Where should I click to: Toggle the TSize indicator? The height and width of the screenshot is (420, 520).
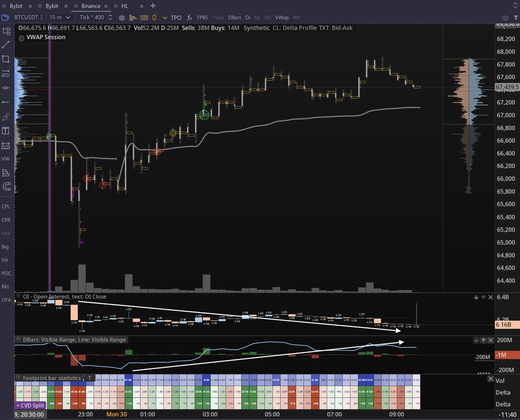[218, 18]
